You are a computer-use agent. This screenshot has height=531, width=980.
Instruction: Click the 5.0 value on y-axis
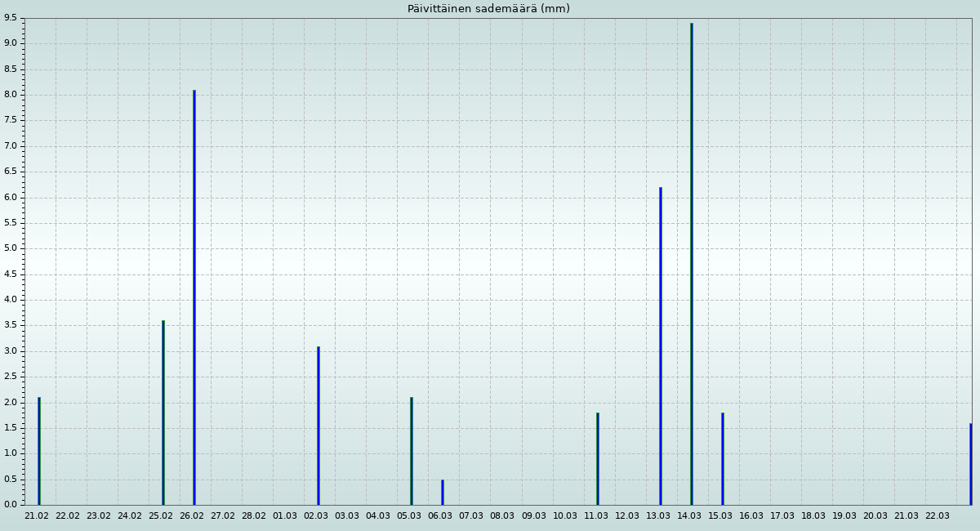(x=10, y=248)
